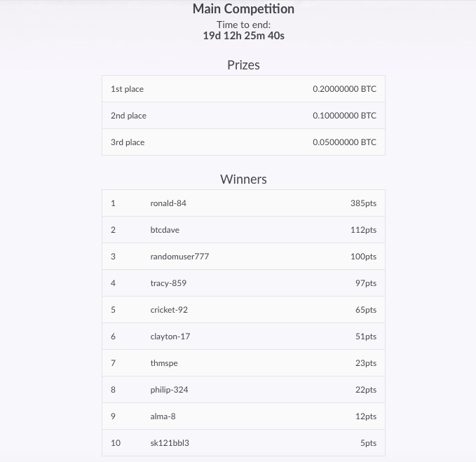Click the Main Competition heading
The image size is (476, 462).
point(243,9)
